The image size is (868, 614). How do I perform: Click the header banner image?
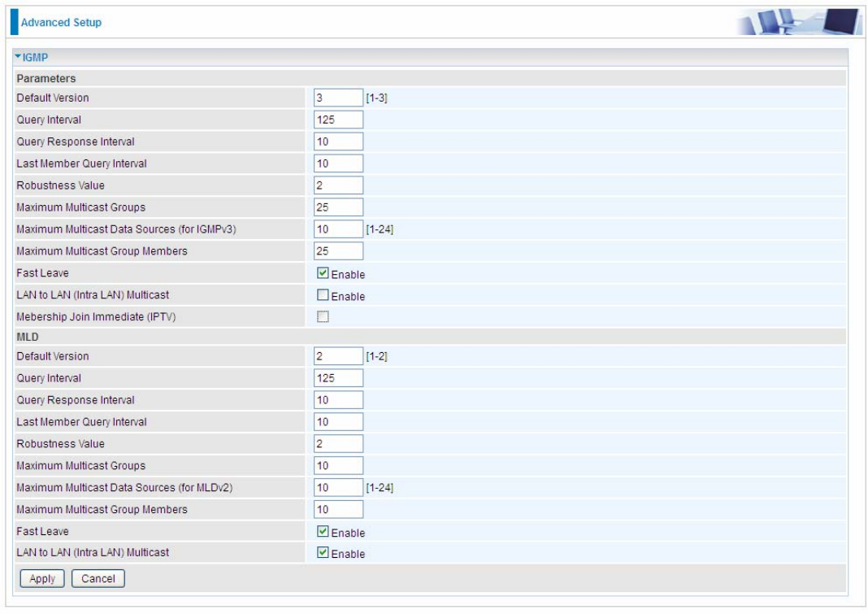tap(799, 22)
